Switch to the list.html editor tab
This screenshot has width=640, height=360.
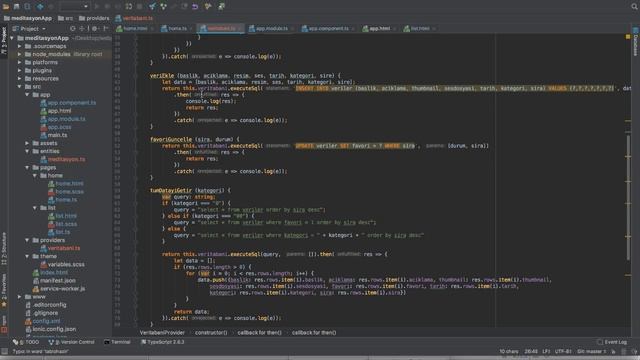(419, 29)
